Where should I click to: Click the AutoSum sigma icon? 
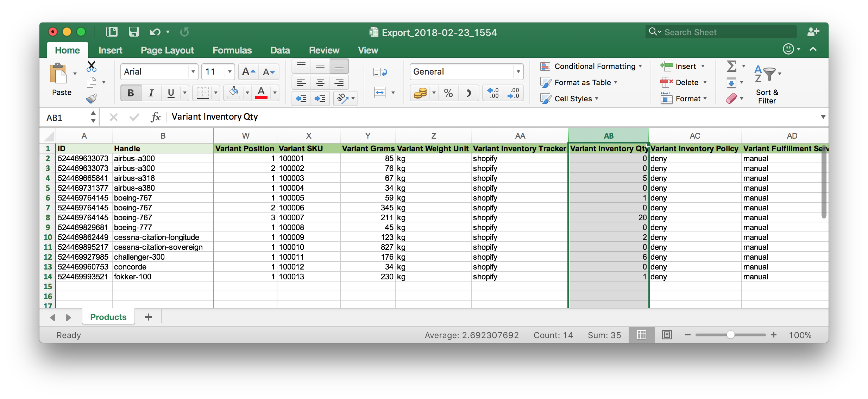click(731, 66)
